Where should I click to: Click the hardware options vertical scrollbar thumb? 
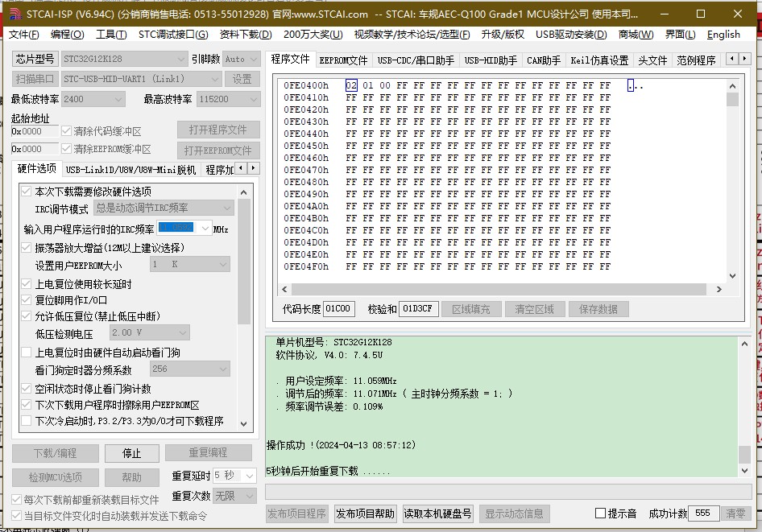[x=244, y=262]
